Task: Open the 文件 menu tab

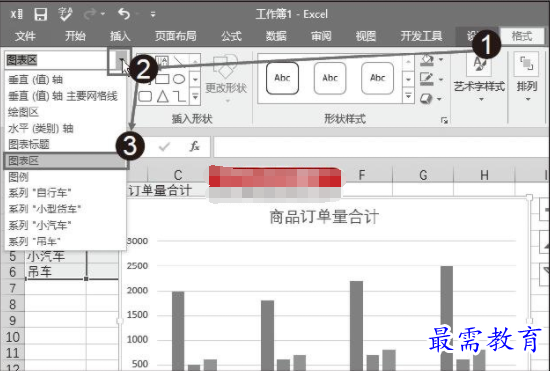Action: click(25, 36)
